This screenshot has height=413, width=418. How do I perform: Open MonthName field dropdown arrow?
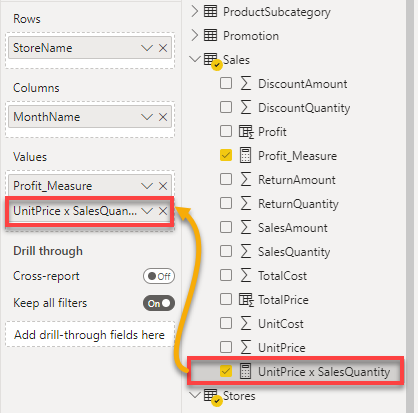[147, 117]
